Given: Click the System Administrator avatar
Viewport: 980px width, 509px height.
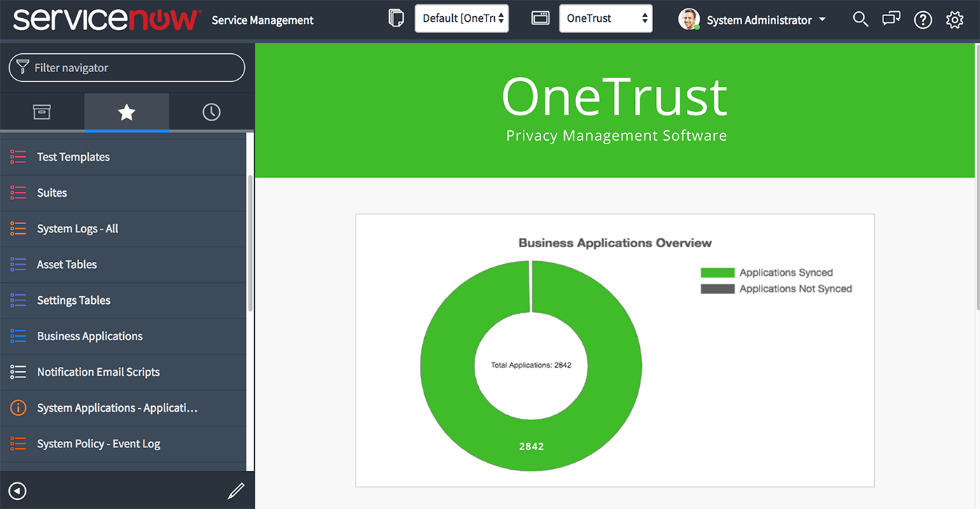Looking at the screenshot, I should pos(689,20).
